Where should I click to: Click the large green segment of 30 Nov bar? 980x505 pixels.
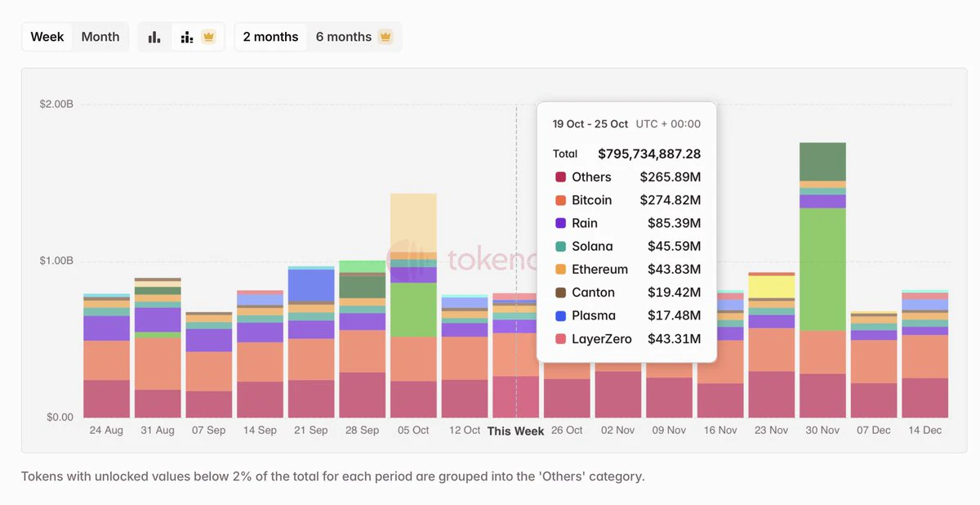[x=822, y=270]
